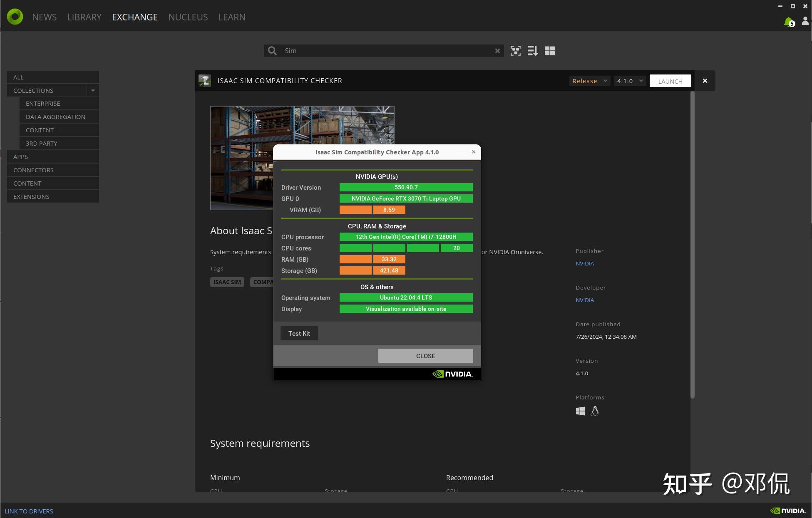
Task: Click the focus/frame view icon beside search
Action: (516, 51)
